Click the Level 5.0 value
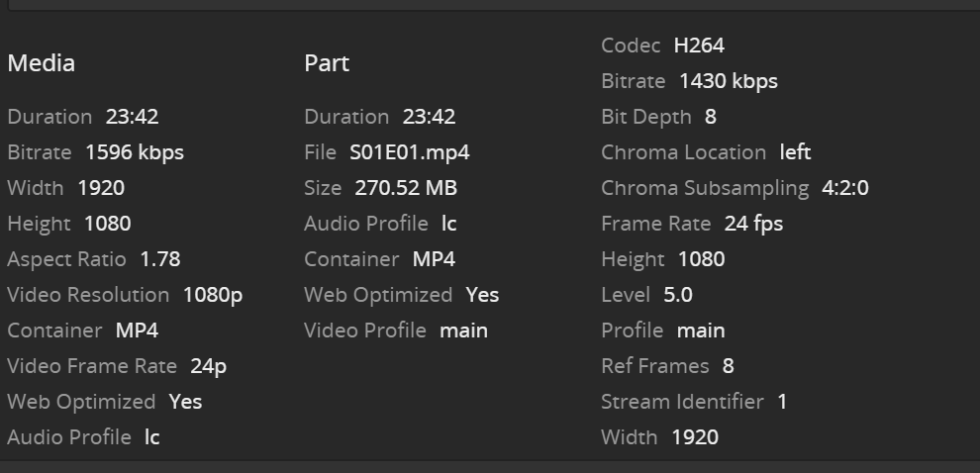The width and height of the screenshot is (980, 473). tap(678, 295)
